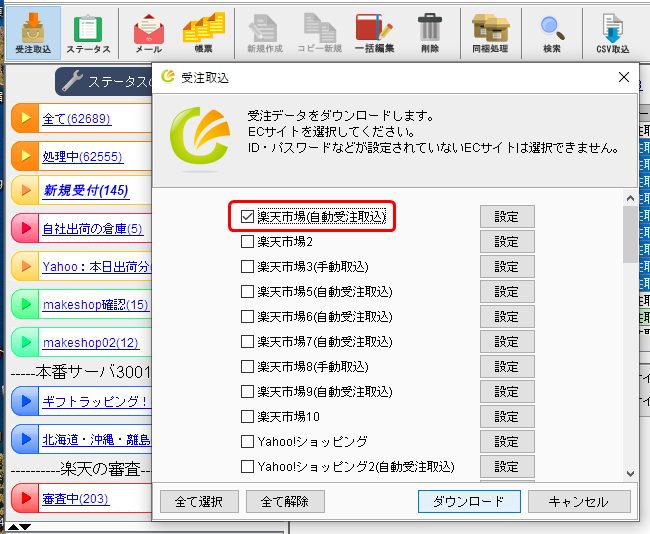Click the orange play icon beside 全て(62689)
Viewport: 650px width, 534px height.
[x=26, y=118]
